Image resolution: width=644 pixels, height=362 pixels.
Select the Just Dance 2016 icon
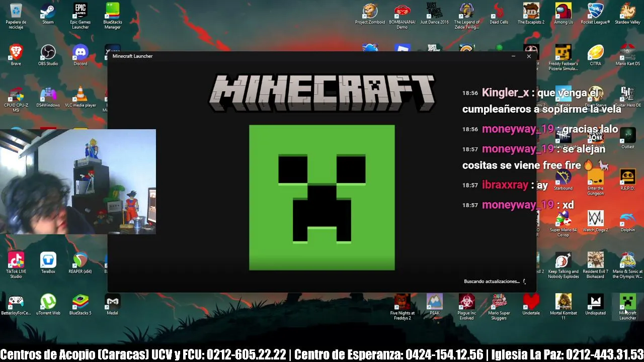tap(434, 14)
